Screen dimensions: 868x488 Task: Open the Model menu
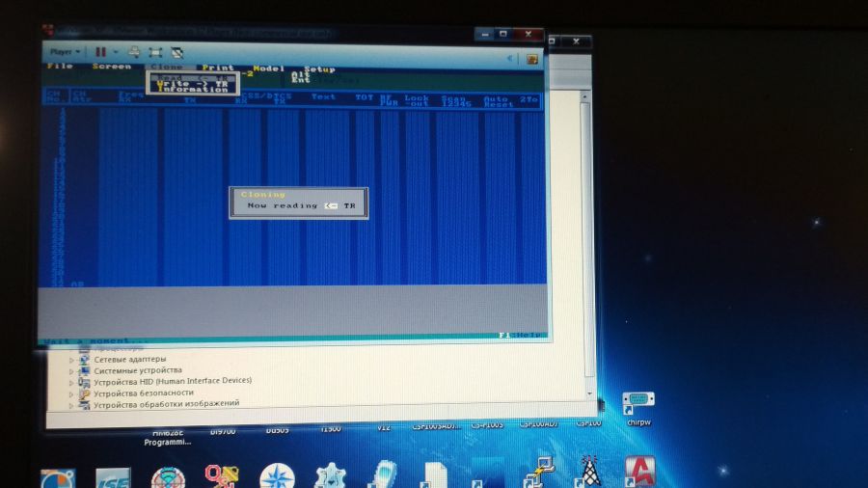click(268, 68)
